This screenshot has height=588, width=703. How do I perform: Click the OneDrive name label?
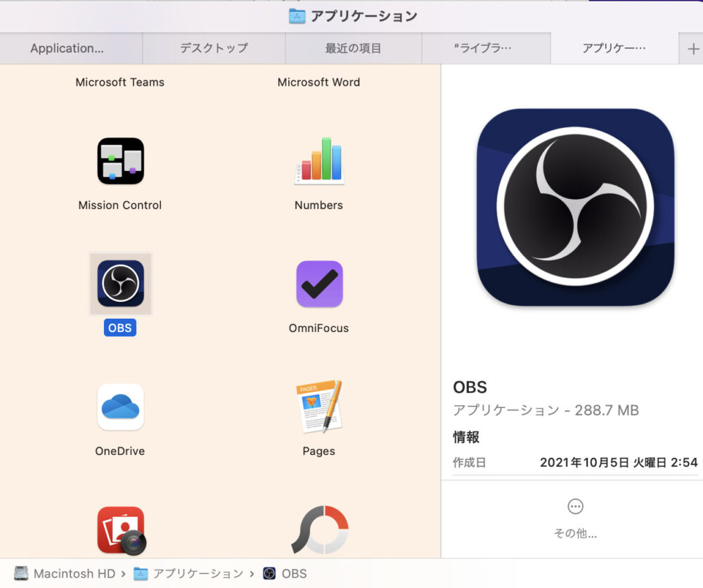pos(120,451)
